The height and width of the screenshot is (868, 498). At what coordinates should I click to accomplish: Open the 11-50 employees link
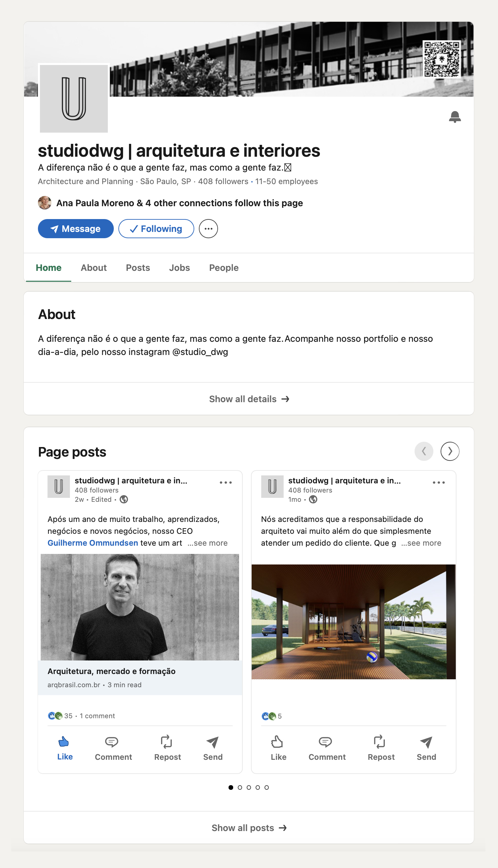pos(286,181)
